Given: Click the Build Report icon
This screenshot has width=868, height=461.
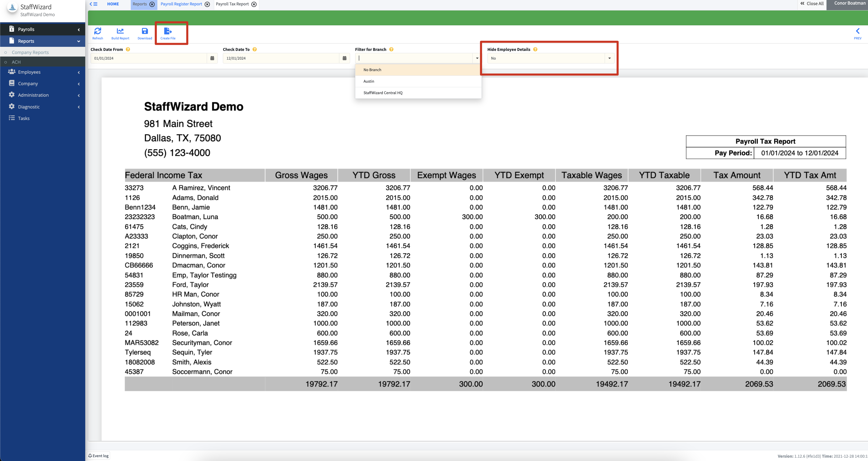Looking at the screenshot, I should coord(120,33).
